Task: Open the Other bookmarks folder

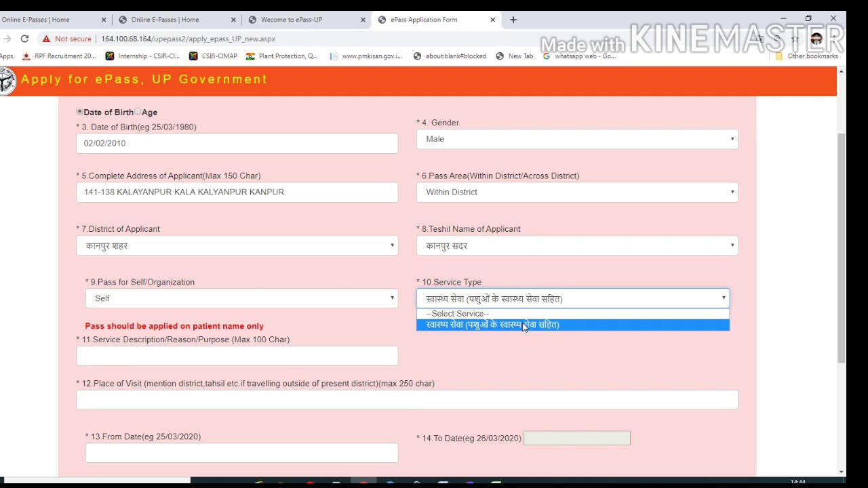Action: pyautogui.click(x=807, y=56)
